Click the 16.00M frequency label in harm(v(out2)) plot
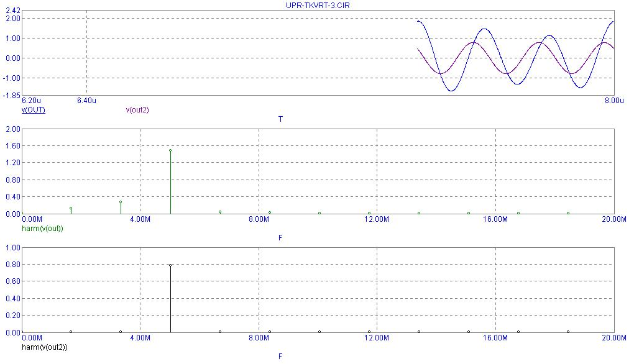This screenshot has width=634, height=364. click(x=495, y=338)
